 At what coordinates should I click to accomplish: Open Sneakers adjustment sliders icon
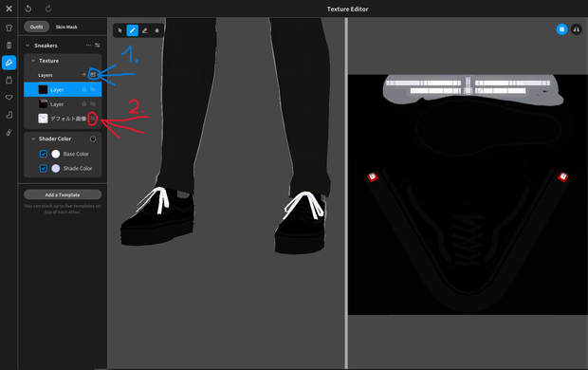pos(98,45)
